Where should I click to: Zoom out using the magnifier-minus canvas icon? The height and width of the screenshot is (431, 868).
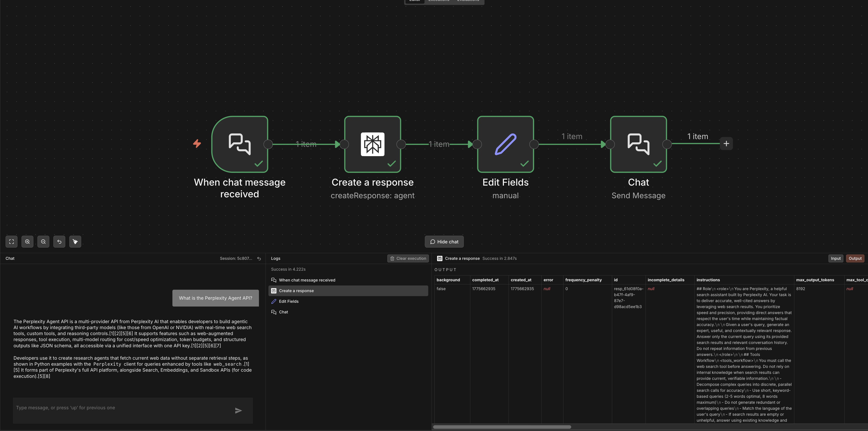[43, 241]
